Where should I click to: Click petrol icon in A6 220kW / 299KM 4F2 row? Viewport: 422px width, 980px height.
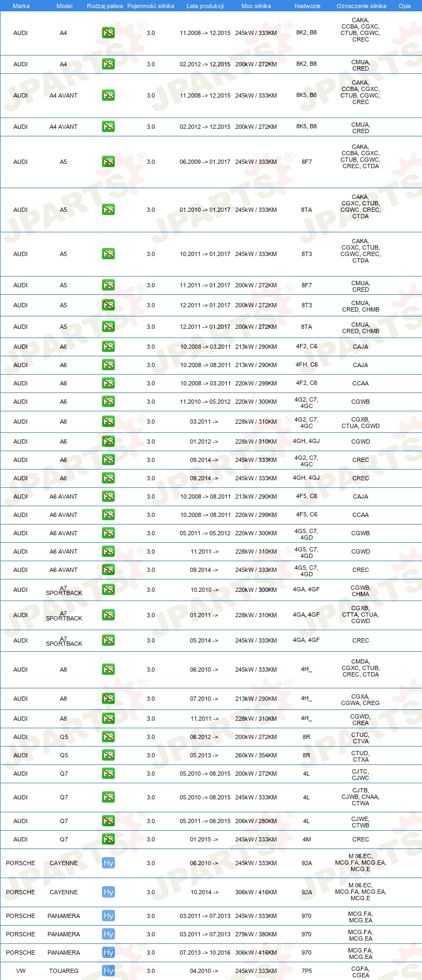[x=108, y=383]
